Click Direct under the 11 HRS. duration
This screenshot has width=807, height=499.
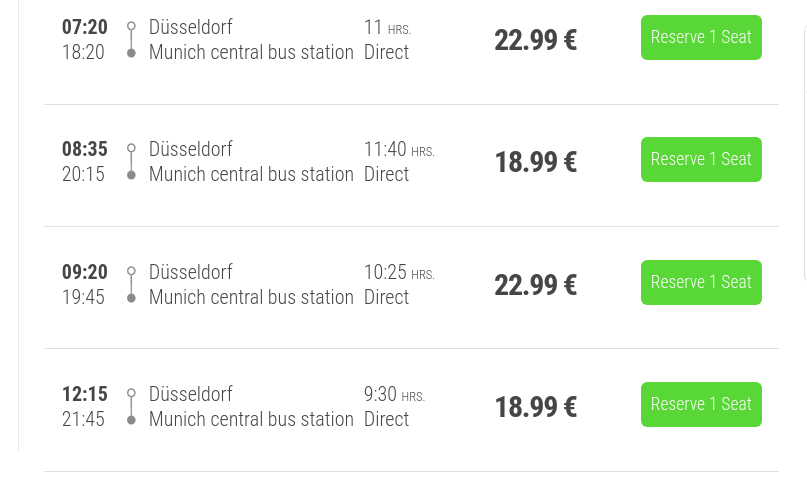386,52
